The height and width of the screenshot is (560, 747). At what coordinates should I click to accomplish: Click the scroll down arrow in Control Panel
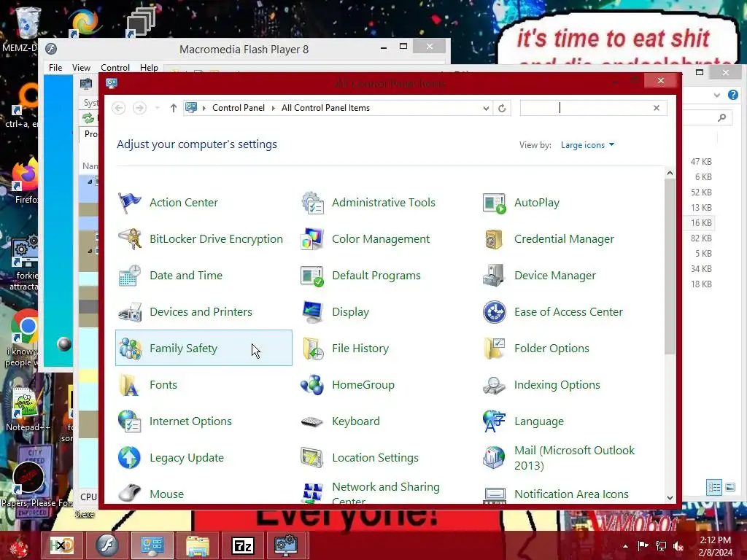click(670, 497)
